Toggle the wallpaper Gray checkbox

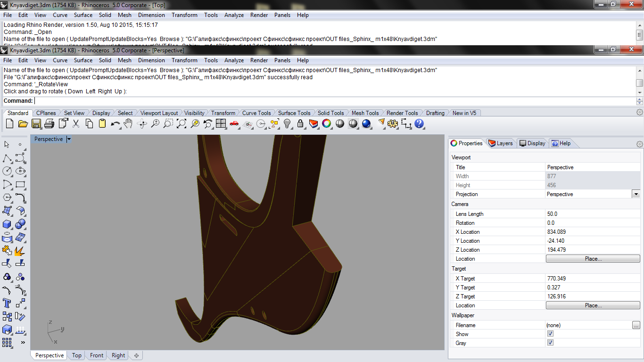click(x=550, y=343)
